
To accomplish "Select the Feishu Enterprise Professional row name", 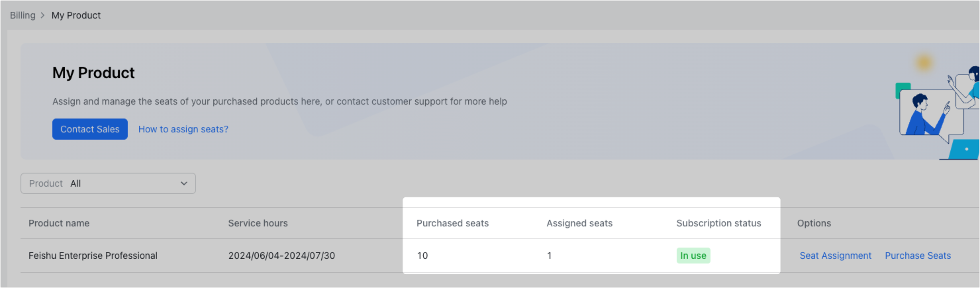I will tap(93, 256).
